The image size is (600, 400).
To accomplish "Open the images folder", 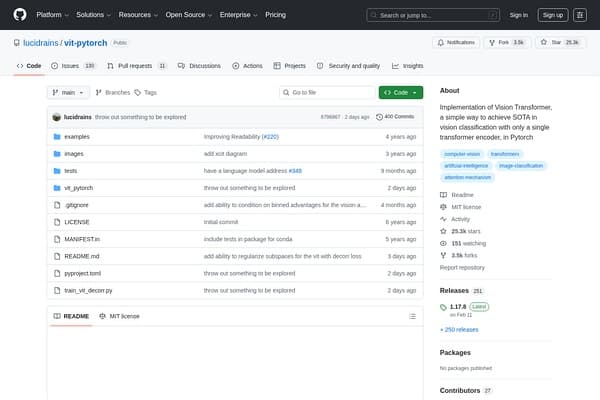I will [x=74, y=154].
